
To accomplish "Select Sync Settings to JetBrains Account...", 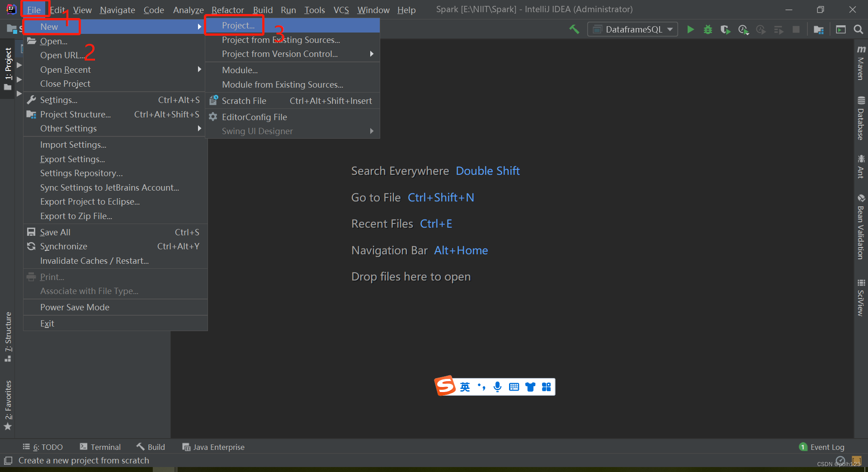I will 115,187.
